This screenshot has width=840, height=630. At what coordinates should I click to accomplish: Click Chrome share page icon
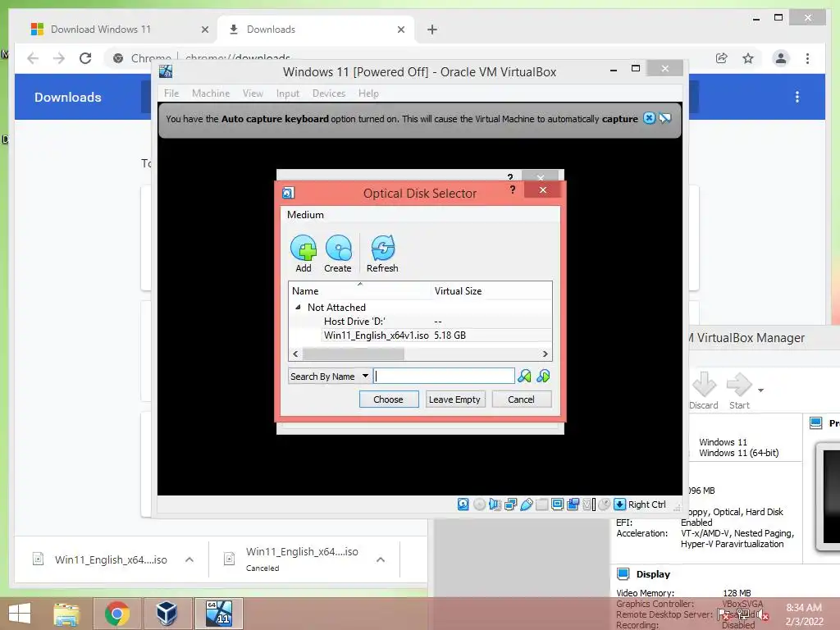[722, 58]
